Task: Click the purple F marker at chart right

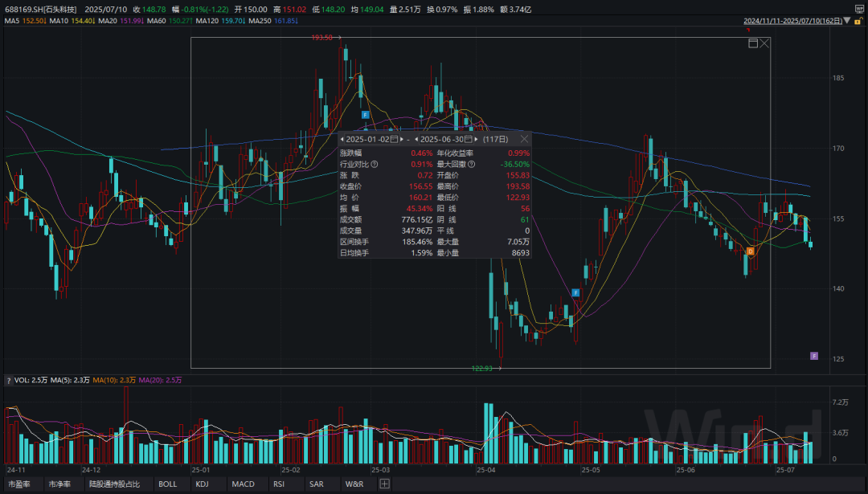Action: pos(813,356)
